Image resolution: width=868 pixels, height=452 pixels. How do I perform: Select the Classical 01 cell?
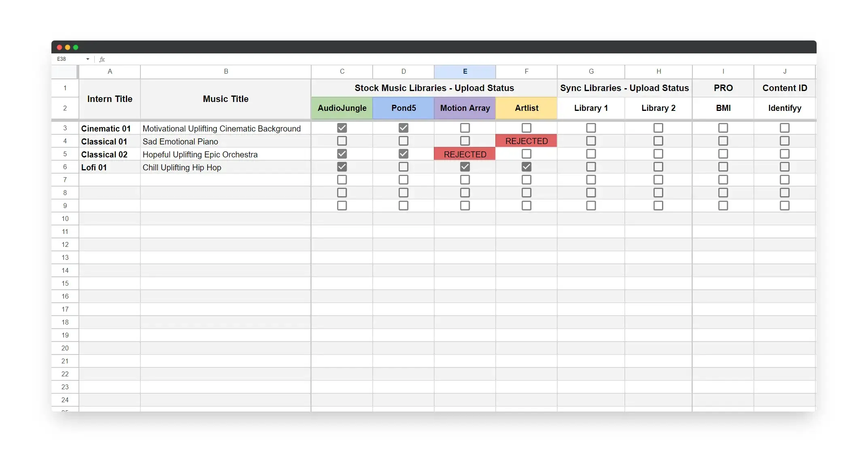pyautogui.click(x=110, y=141)
